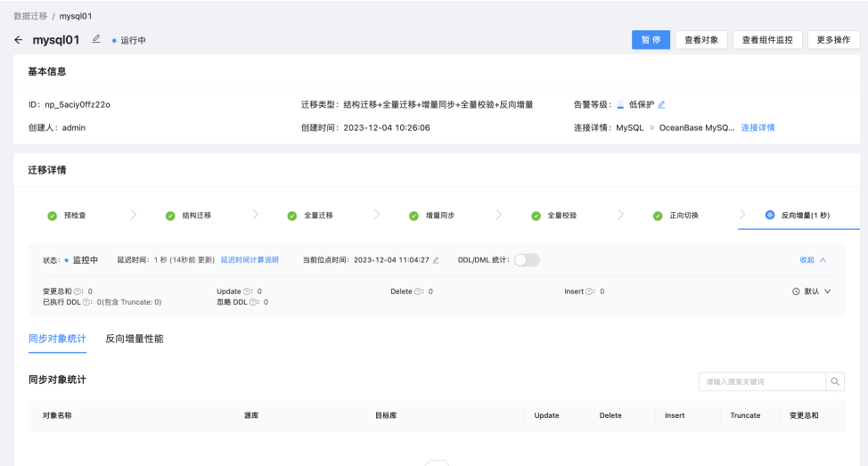Click the 正向切换 step check icon

[x=658, y=216]
